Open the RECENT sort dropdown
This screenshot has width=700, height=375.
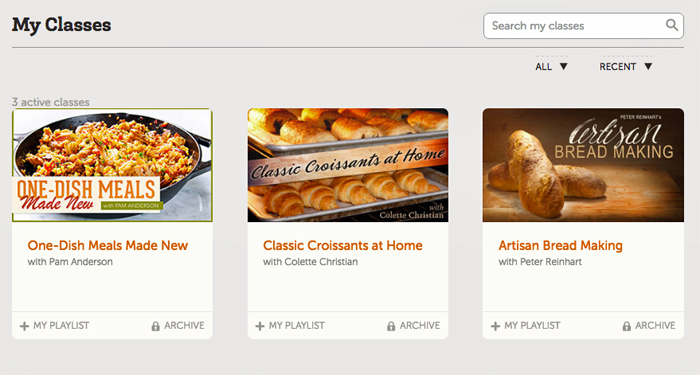pyautogui.click(x=625, y=67)
